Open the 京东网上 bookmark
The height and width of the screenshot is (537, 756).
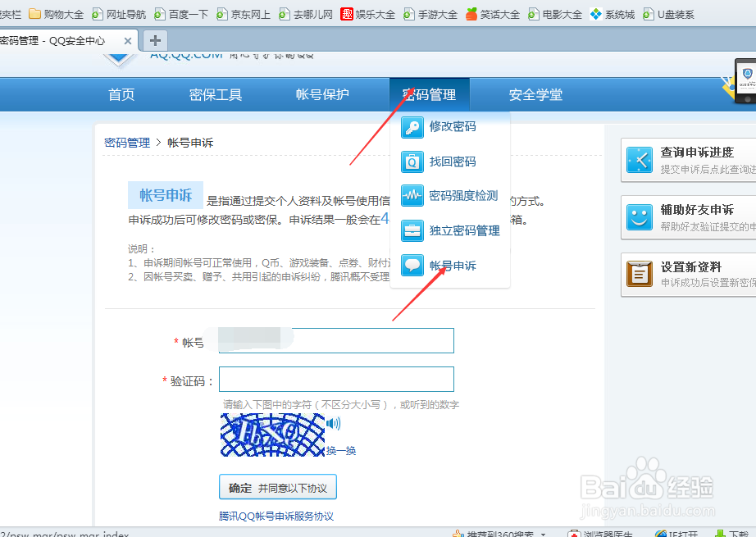(243, 15)
